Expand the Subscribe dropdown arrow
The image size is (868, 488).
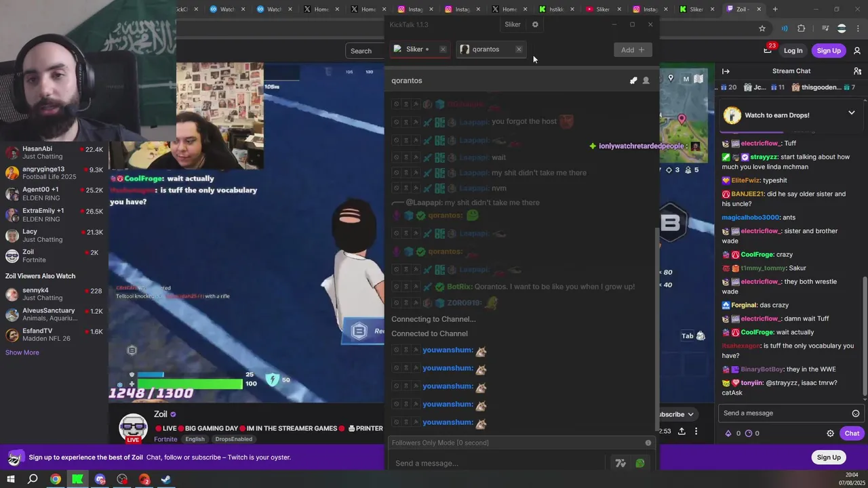690,414
